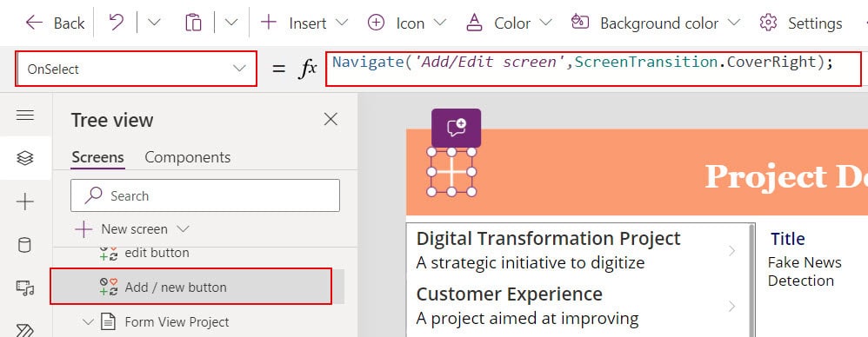The width and height of the screenshot is (868, 337).
Task: Click the Form View Project form icon
Action: click(109, 321)
